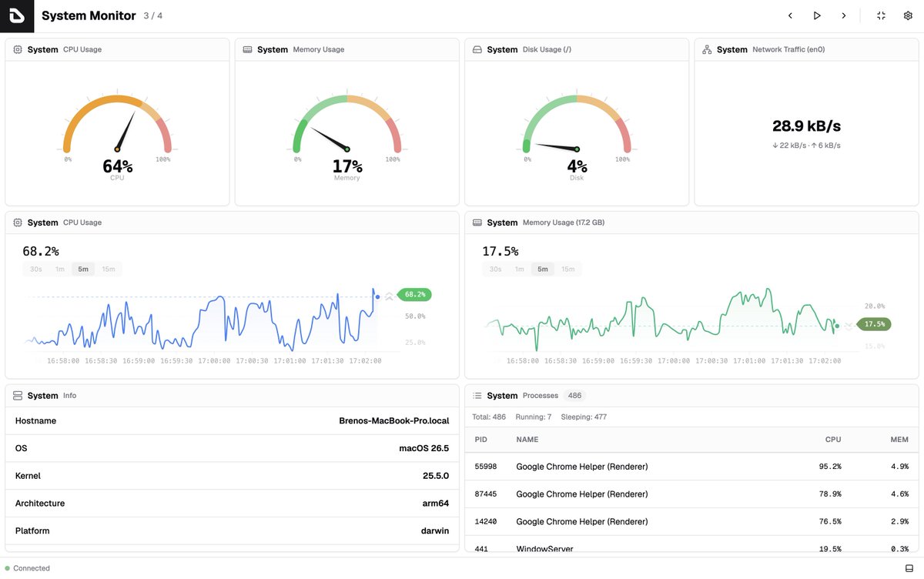Exit fullscreen mode icon

click(882, 15)
